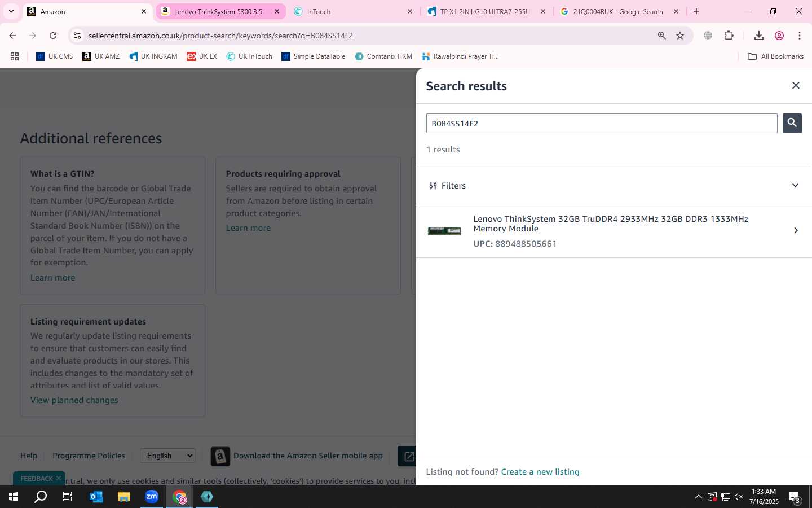Close the Lenovo ThinkSystem 5300 tab
The width and height of the screenshot is (812, 508).
(x=277, y=11)
